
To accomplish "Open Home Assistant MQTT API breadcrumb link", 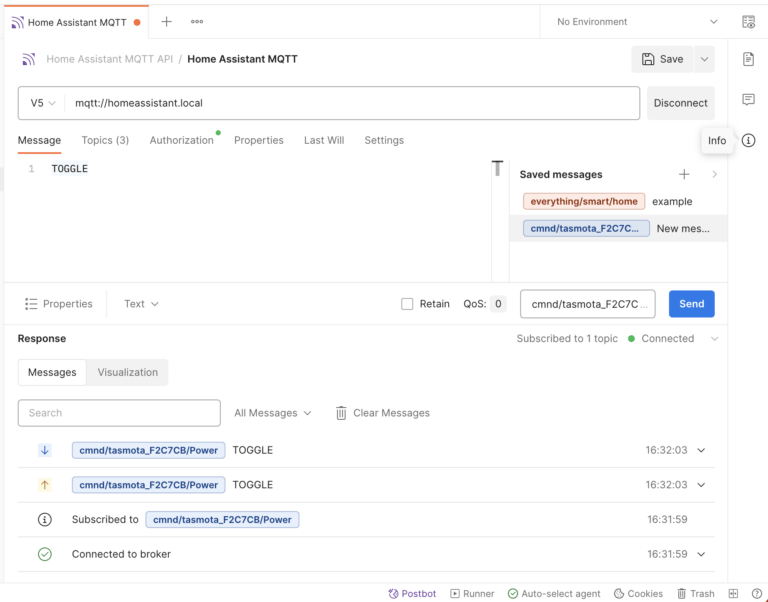I will [109, 59].
